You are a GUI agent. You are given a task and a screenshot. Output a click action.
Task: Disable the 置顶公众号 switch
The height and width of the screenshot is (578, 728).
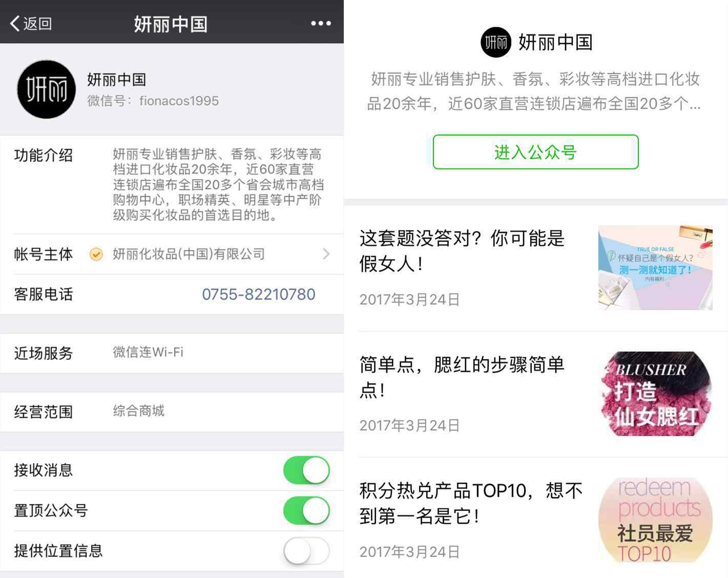click(306, 510)
